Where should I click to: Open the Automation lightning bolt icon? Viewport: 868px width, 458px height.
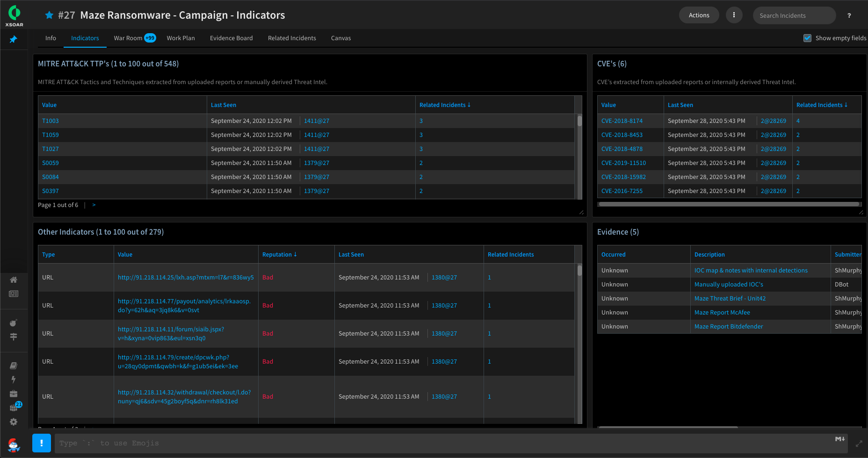point(14,379)
